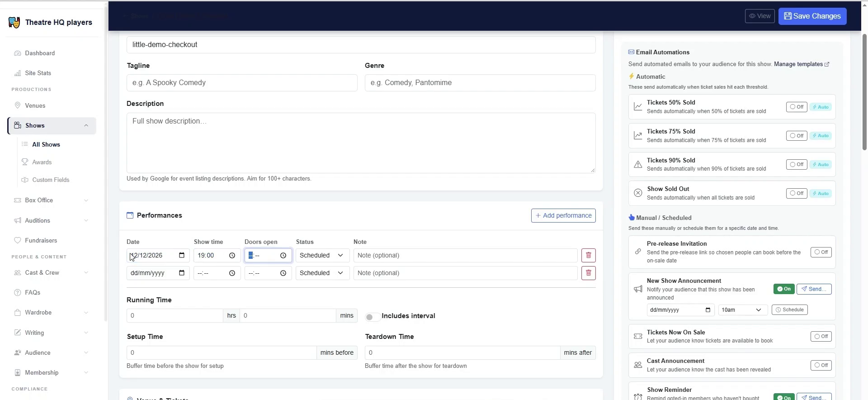The width and height of the screenshot is (868, 400).
Task: Open 10am time dropdown
Action: (x=742, y=310)
